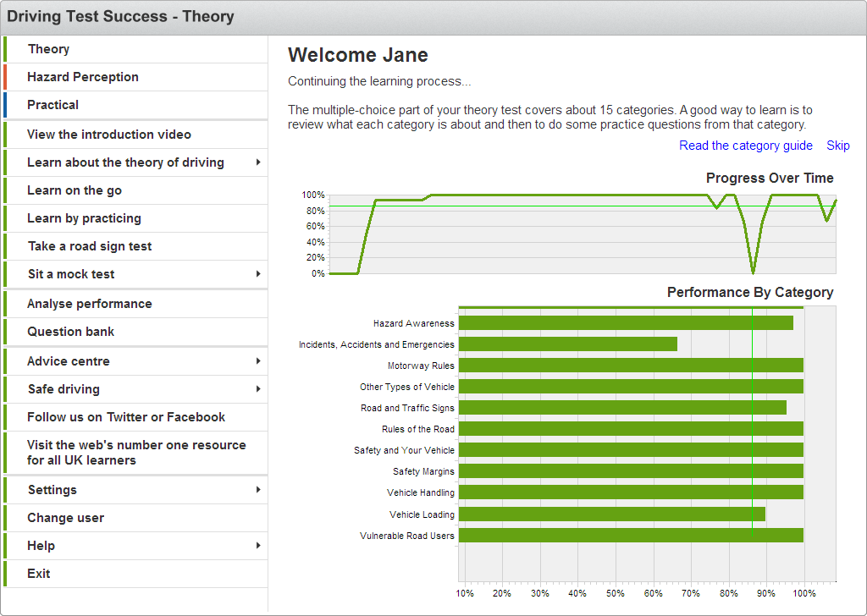867x616 pixels.
Task: Select 'Learn by practicing'
Action: pos(84,218)
